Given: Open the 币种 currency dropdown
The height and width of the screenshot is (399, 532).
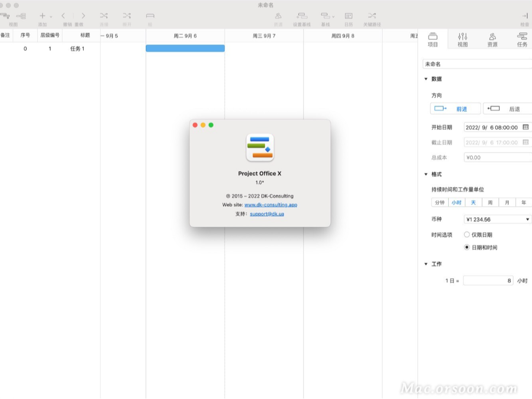Looking at the screenshot, I should point(496,219).
